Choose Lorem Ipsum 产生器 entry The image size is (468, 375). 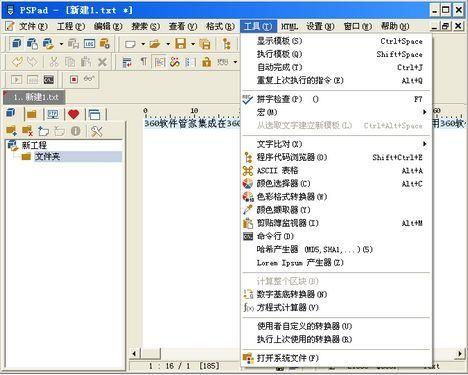[x=336, y=263]
